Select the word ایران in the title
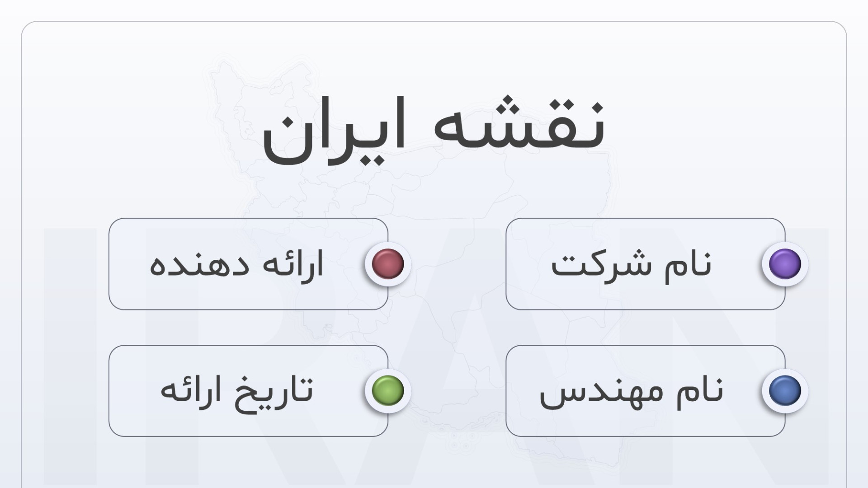Viewport: 868px width, 488px height. coord(334,131)
